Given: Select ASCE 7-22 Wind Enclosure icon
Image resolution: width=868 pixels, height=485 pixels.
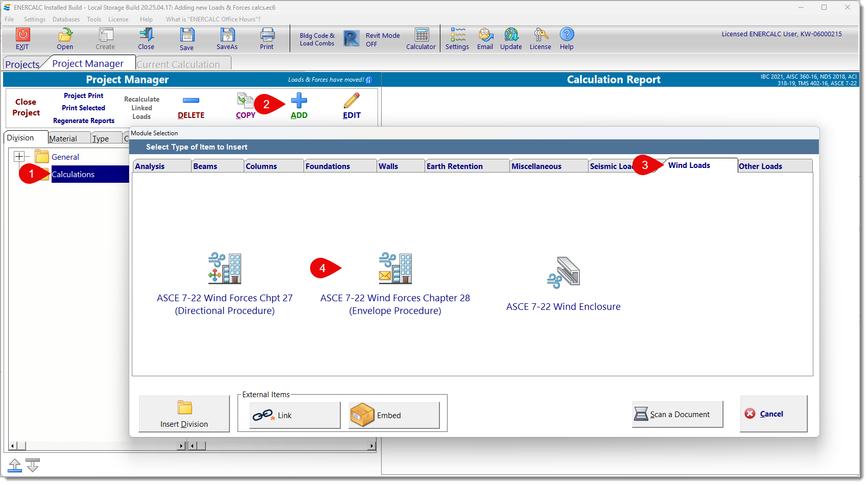Looking at the screenshot, I should point(564,273).
